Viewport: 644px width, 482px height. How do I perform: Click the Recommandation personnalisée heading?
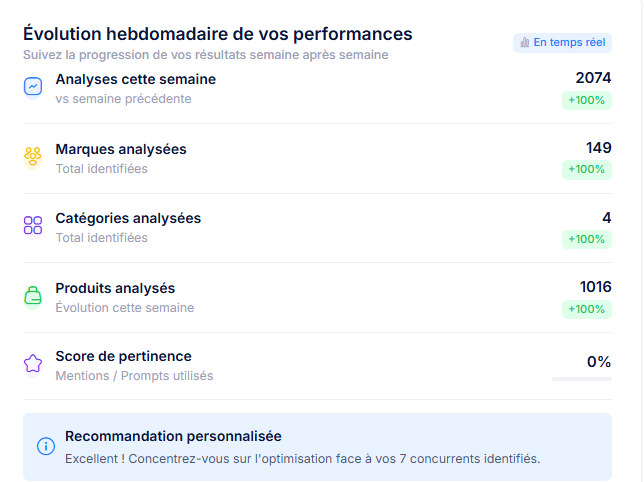coord(173,436)
